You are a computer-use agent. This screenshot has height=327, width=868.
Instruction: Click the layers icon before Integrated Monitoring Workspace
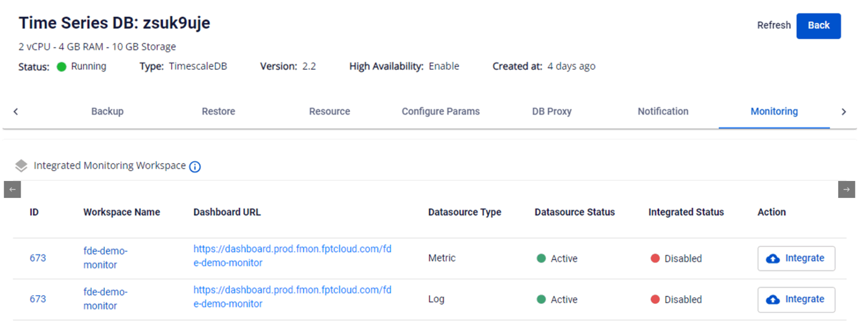coord(21,166)
